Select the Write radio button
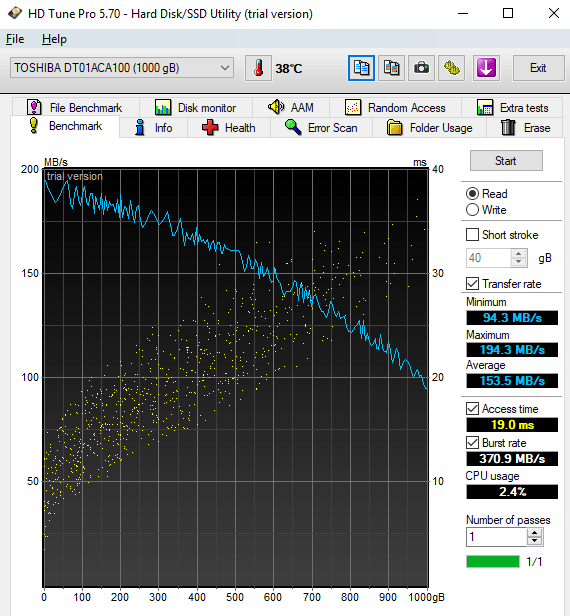This screenshot has height=616, width=570. [x=472, y=210]
